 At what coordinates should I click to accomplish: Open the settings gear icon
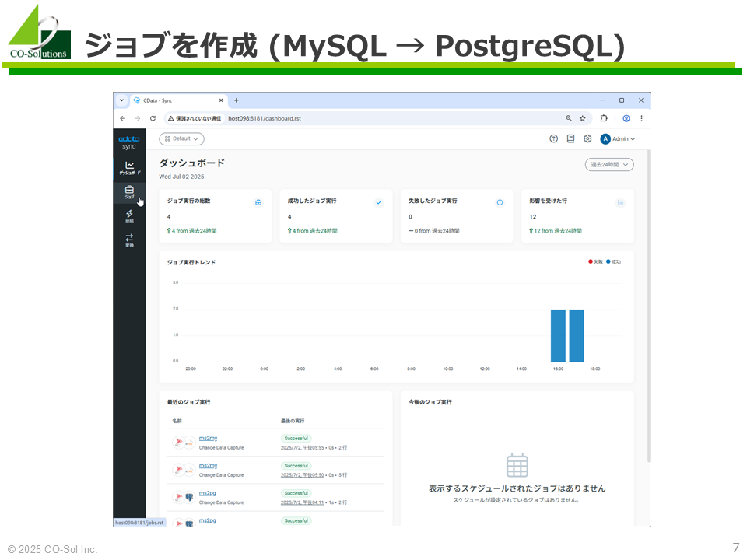tap(588, 138)
